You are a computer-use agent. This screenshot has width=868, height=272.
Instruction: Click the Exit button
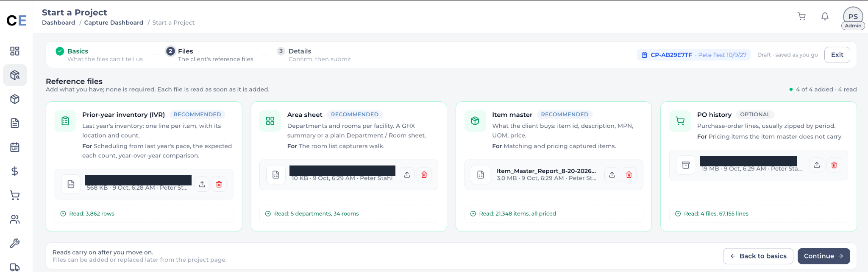pos(837,55)
